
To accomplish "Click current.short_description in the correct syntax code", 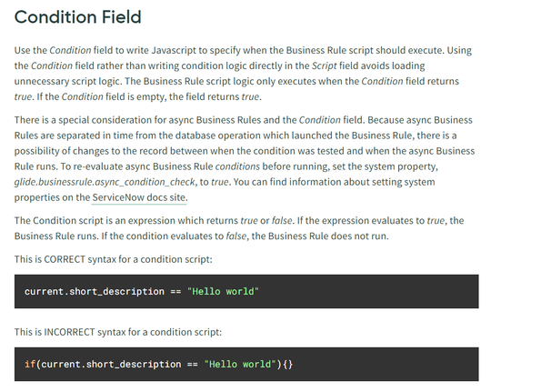I will [x=95, y=291].
